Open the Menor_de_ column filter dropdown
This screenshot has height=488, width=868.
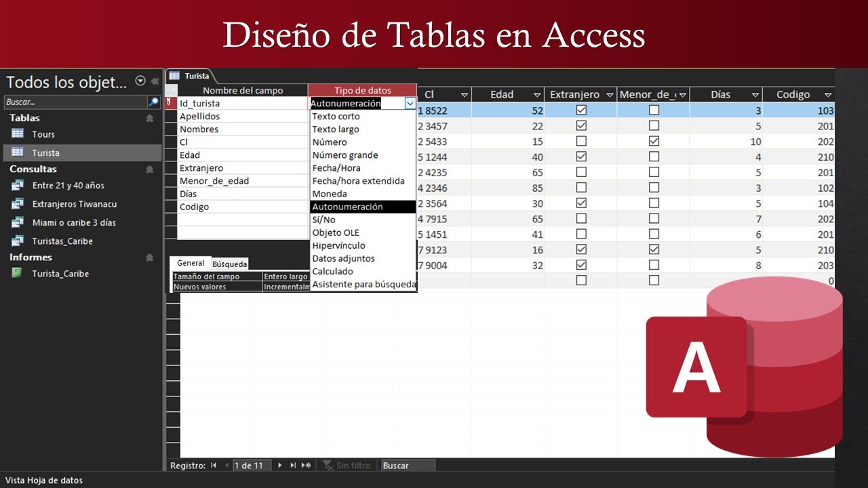(x=682, y=95)
